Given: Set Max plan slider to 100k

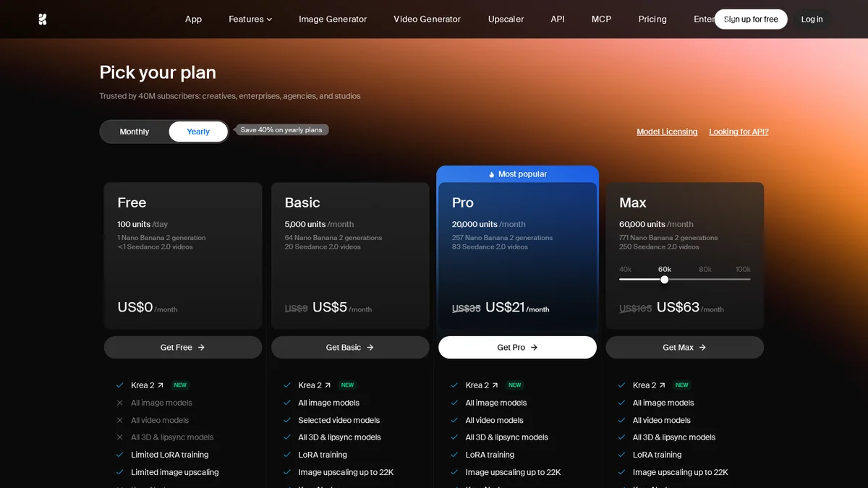Looking at the screenshot, I should pos(743,270).
